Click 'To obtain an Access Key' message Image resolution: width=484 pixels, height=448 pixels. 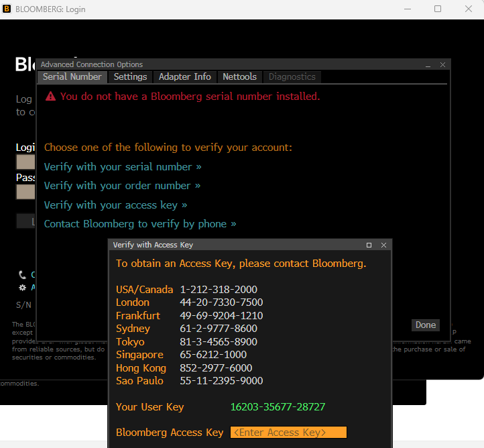pyautogui.click(x=241, y=264)
